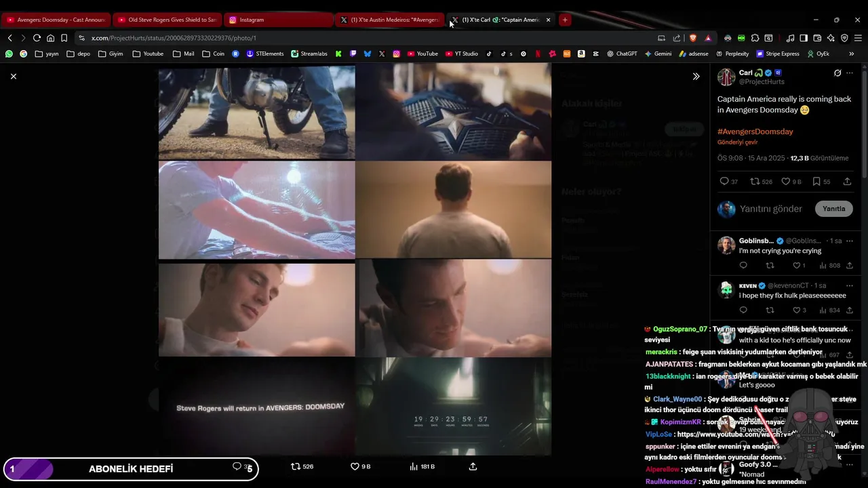Open the Google bookmark icon
The image size is (868, 488).
point(23,54)
